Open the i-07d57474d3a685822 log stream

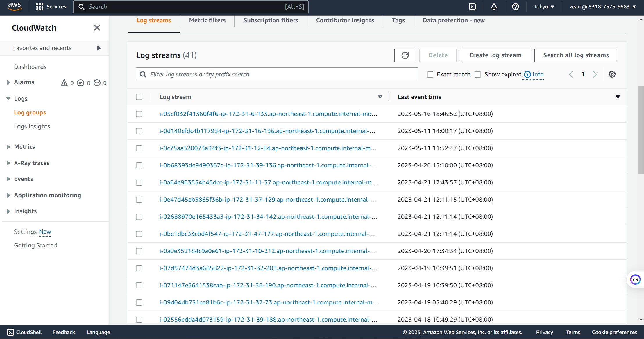(x=269, y=268)
